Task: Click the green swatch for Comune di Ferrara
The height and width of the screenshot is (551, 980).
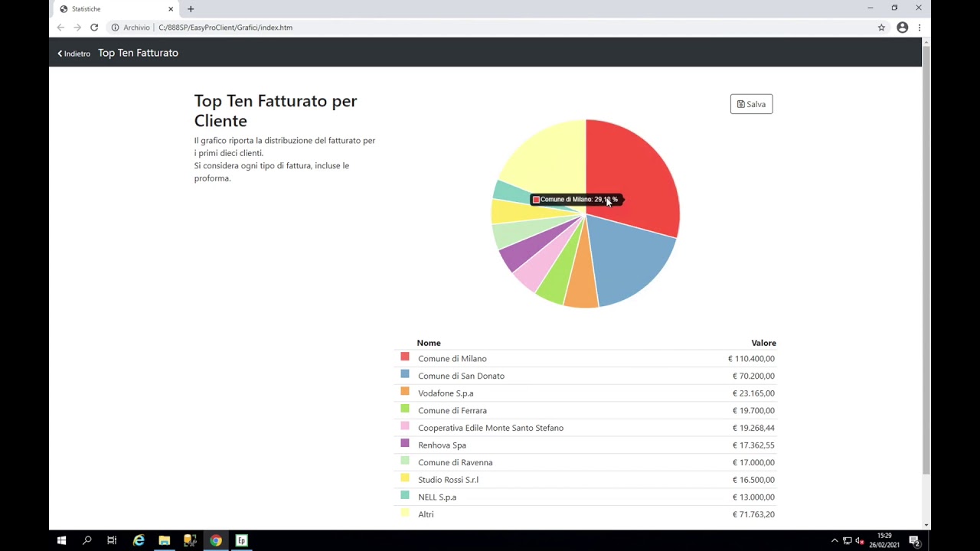Action: point(405,409)
